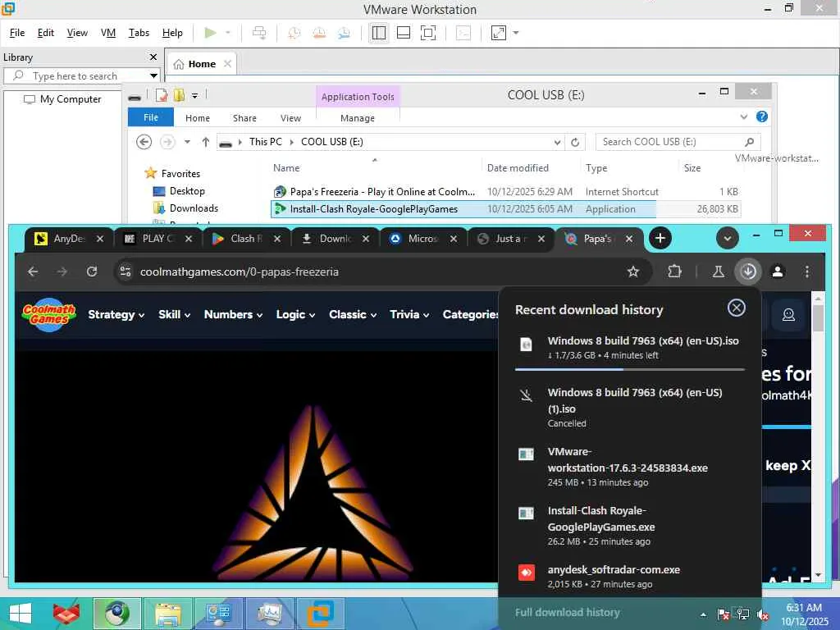Screen dimensions: 840x630
Task: Open Full download history link
Action: [568, 612]
